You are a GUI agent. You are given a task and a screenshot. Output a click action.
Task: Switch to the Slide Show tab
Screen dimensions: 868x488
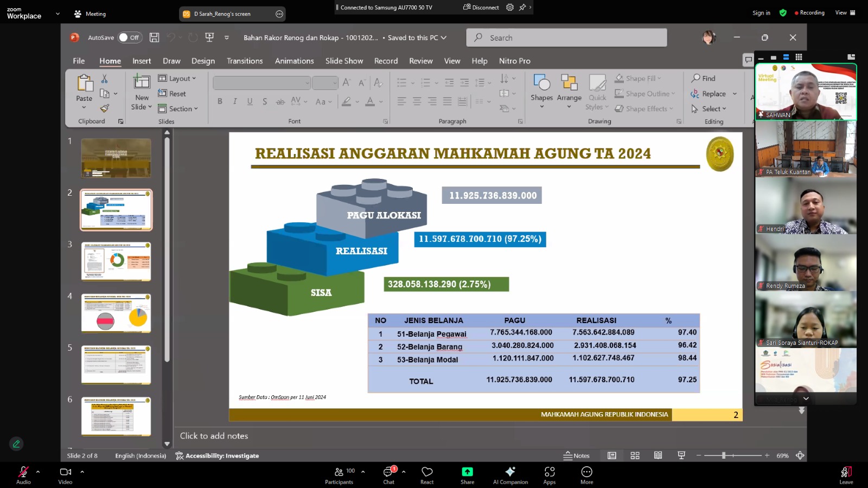[x=344, y=61]
